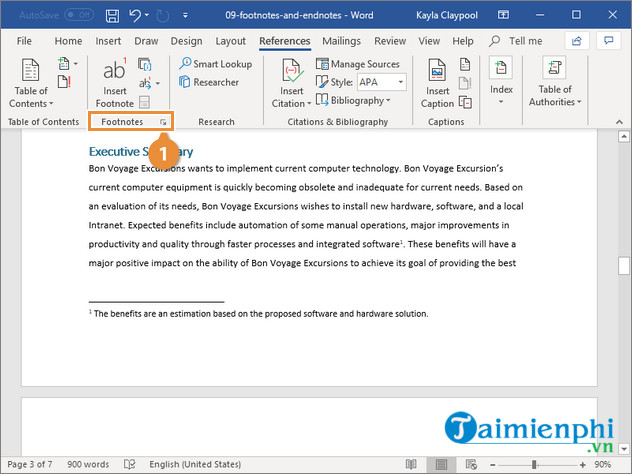Click the Insert Caption button
The width and height of the screenshot is (632, 474).
pos(437,82)
